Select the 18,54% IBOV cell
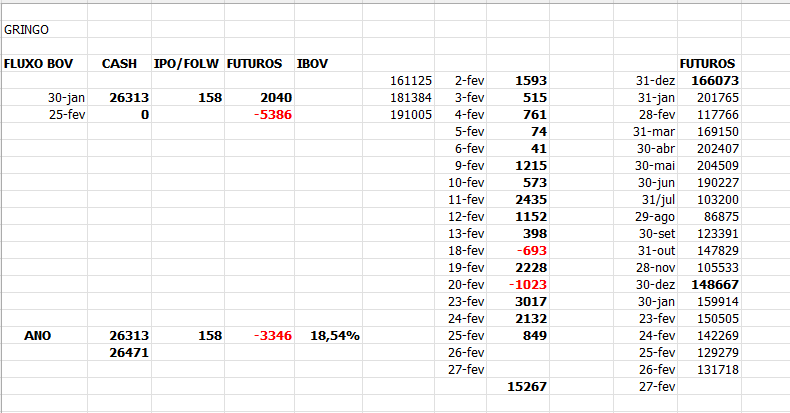790x413 pixels. [328, 335]
